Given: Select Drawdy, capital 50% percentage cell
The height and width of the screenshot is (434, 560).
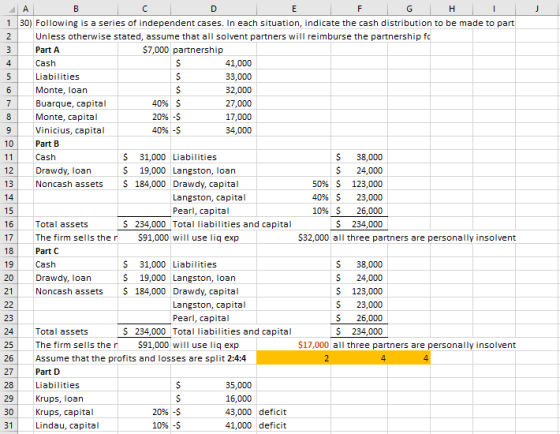Looking at the screenshot, I should tap(293, 184).
